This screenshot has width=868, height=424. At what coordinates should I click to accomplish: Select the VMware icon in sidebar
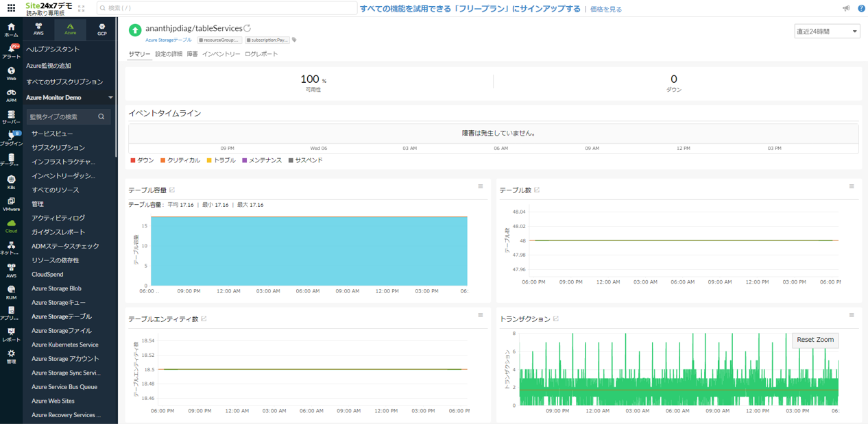[11, 204]
